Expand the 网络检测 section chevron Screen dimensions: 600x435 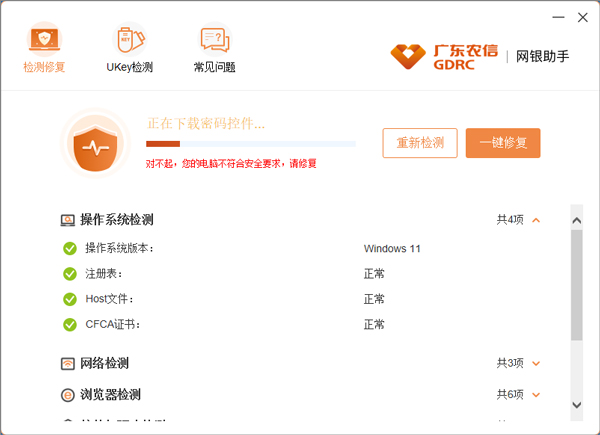point(536,363)
